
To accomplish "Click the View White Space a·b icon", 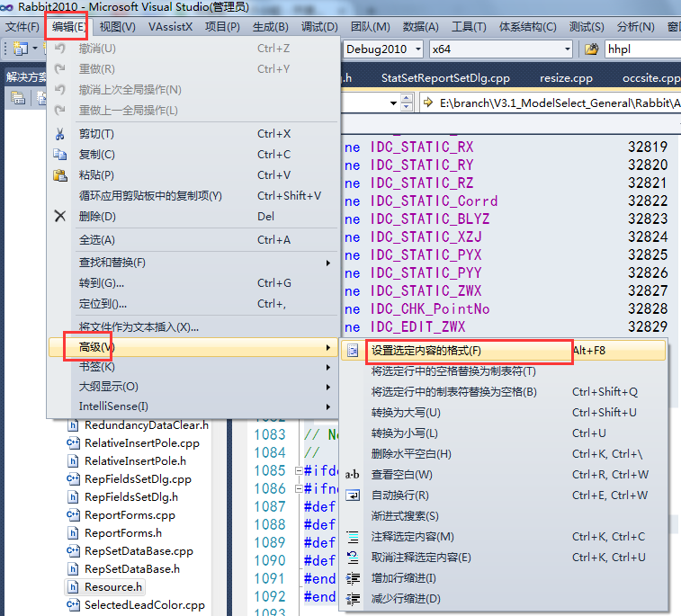I will point(353,475).
